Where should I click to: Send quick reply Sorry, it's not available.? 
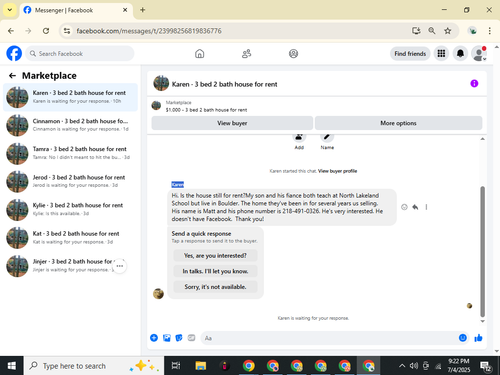(215, 287)
